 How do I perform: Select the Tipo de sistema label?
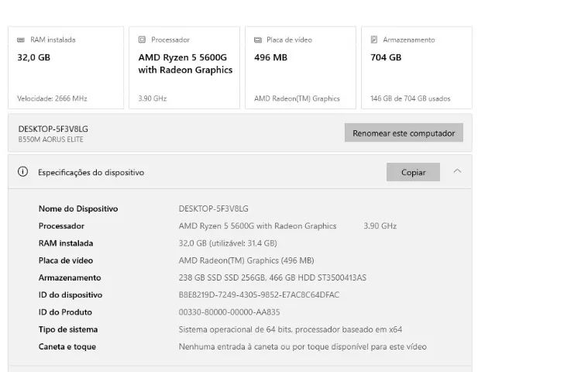tap(68, 329)
